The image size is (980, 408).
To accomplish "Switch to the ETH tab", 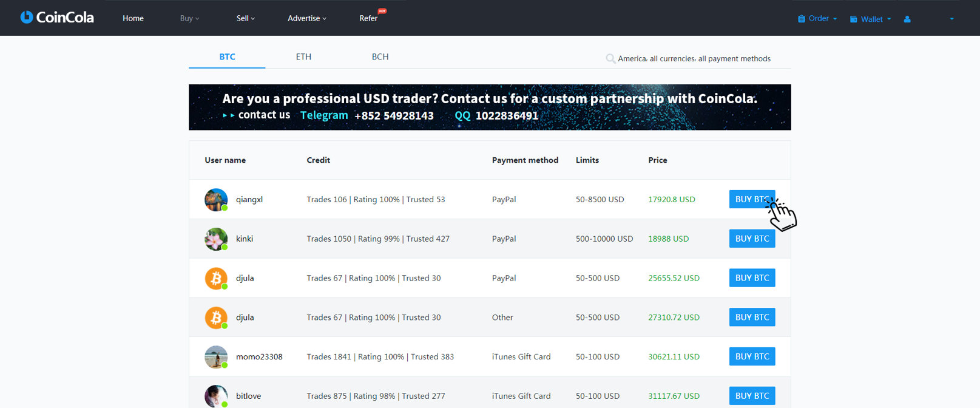I will click(303, 56).
